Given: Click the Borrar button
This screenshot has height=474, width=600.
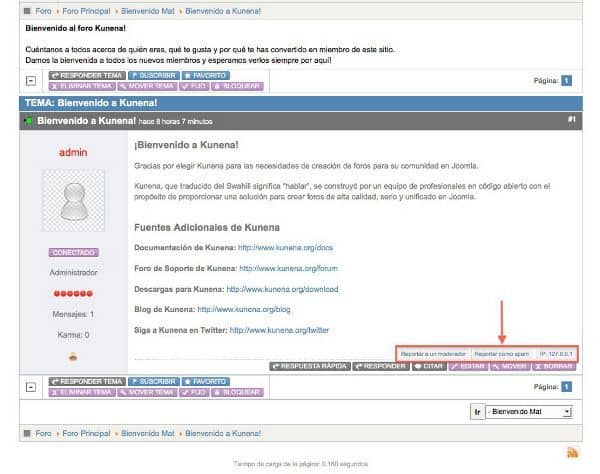Looking at the screenshot, I should click(x=554, y=366).
